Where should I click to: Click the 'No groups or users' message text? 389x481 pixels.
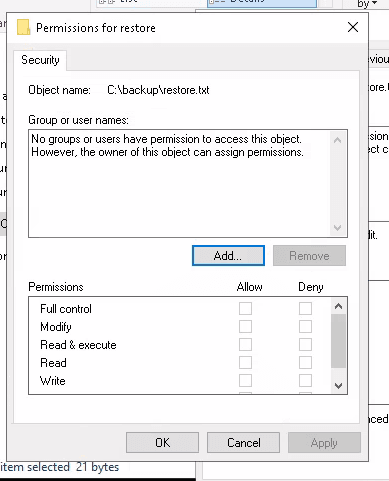pos(167,146)
